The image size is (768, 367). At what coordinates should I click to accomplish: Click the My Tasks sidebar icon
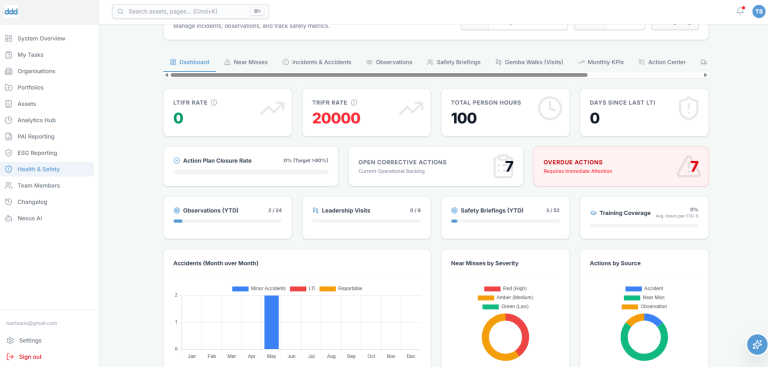point(8,55)
